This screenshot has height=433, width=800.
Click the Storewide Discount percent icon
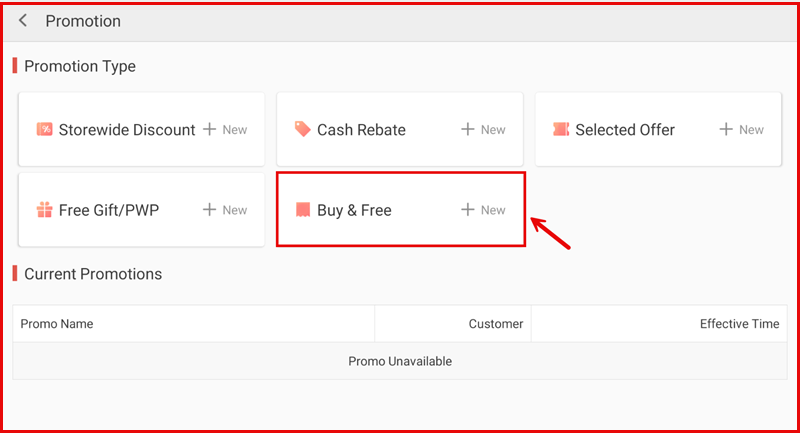click(x=44, y=130)
